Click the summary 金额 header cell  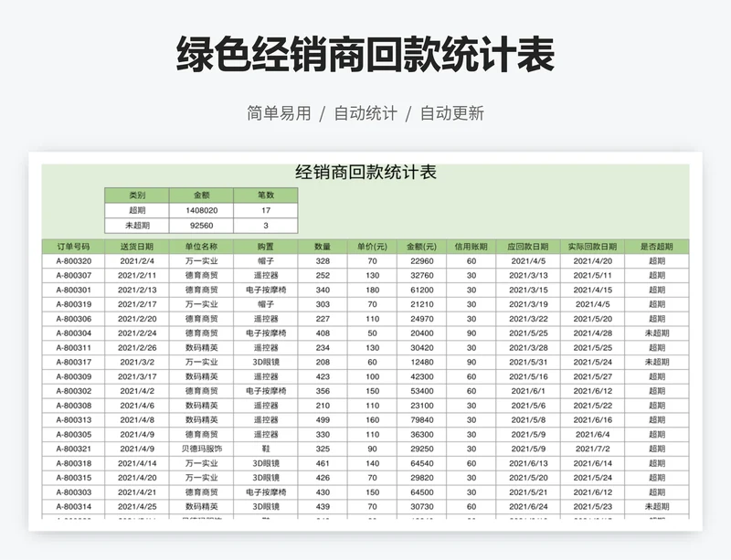(x=201, y=195)
